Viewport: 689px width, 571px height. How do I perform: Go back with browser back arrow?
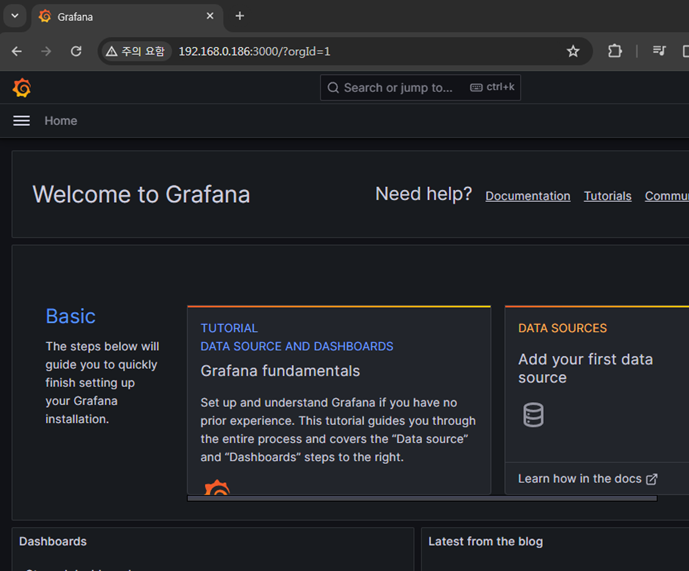pos(17,51)
